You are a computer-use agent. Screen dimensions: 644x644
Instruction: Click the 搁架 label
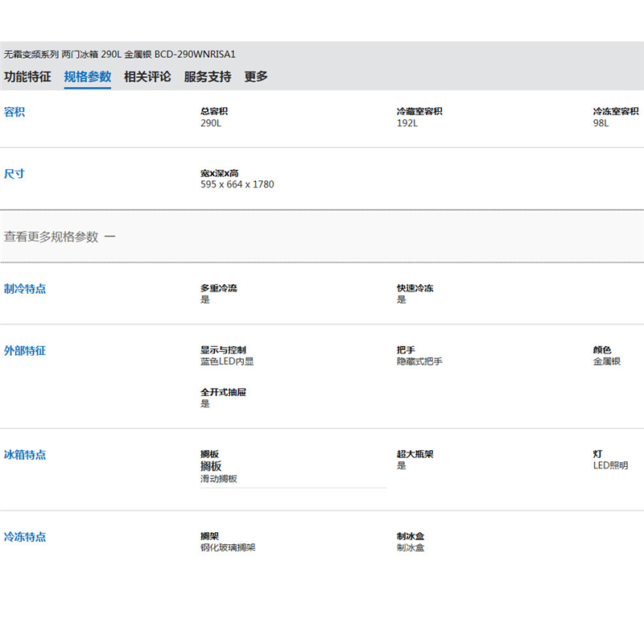pyautogui.click(x=209, y=536)
